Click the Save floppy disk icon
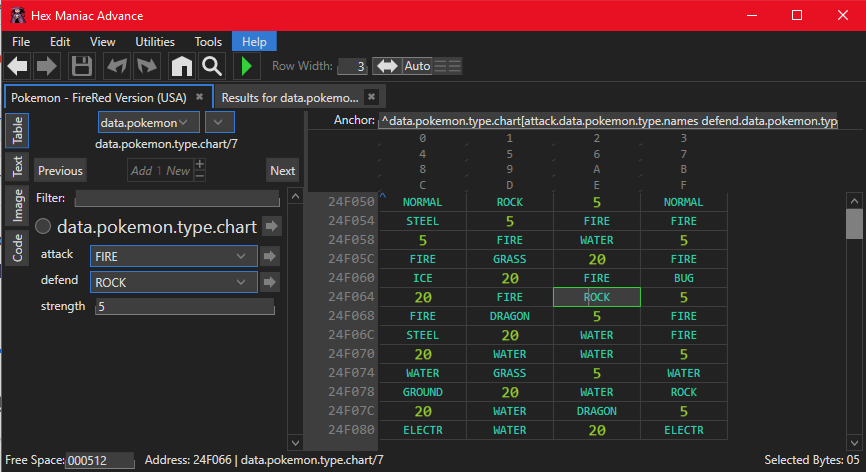866x472 pixels. tap(82, 67)
